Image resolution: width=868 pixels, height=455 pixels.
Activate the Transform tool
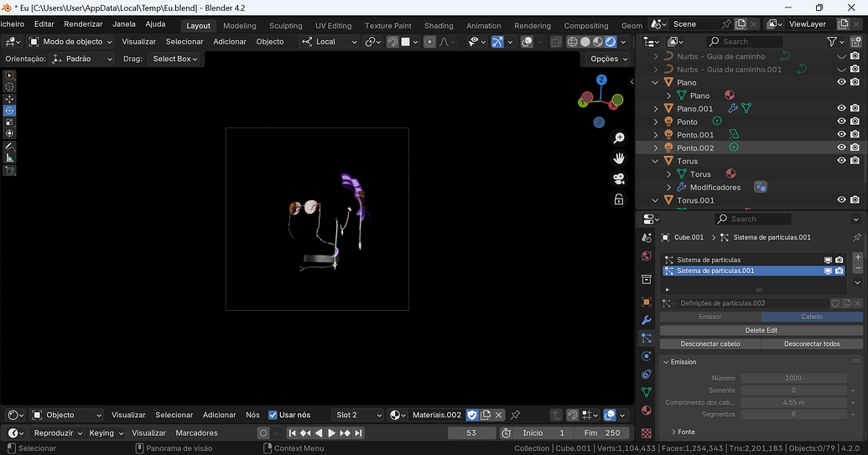pos(9,133)
